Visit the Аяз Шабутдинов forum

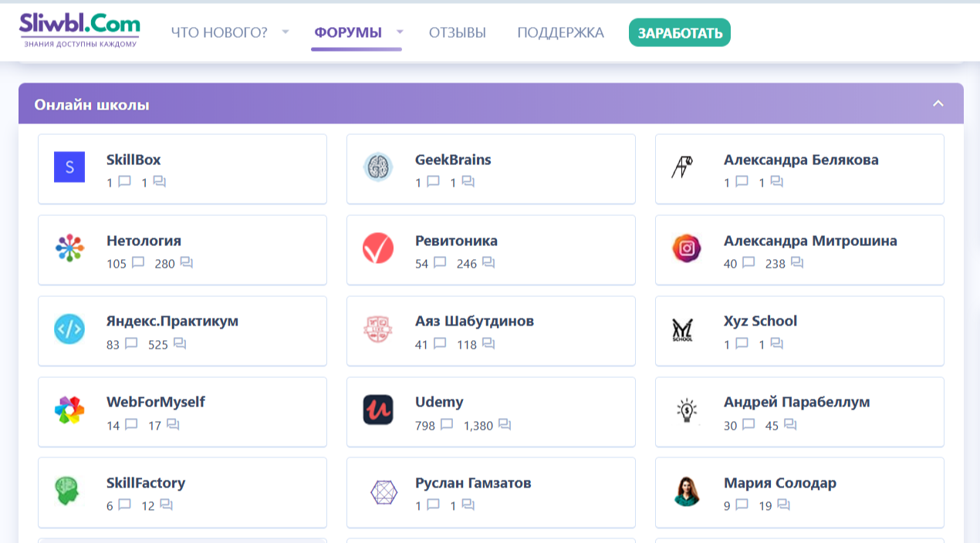[475, 321]
